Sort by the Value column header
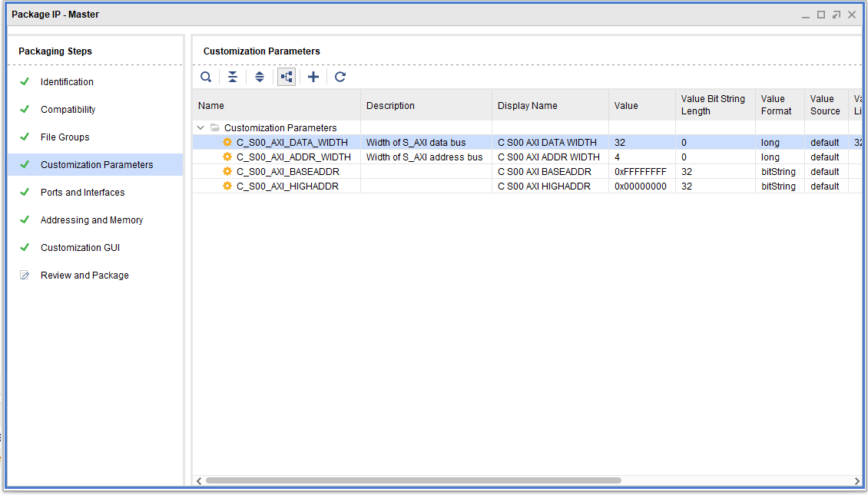Viewport: 868px width, 495px height. [x=642, y=105]
